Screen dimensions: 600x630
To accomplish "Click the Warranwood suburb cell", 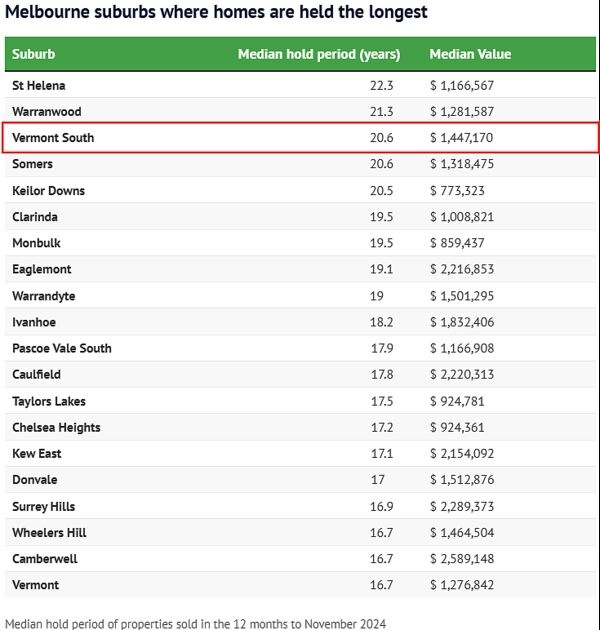I will pyautogui.click(x=47, y=112).
